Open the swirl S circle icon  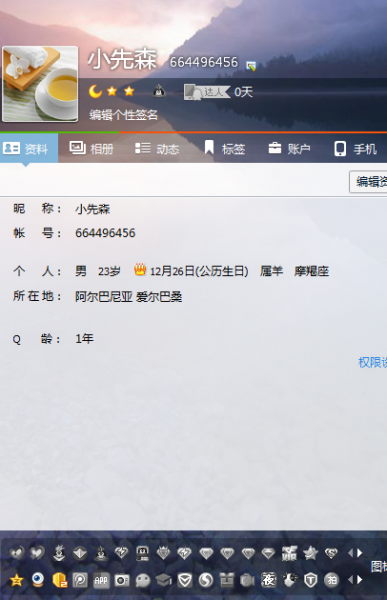(206, 580)
